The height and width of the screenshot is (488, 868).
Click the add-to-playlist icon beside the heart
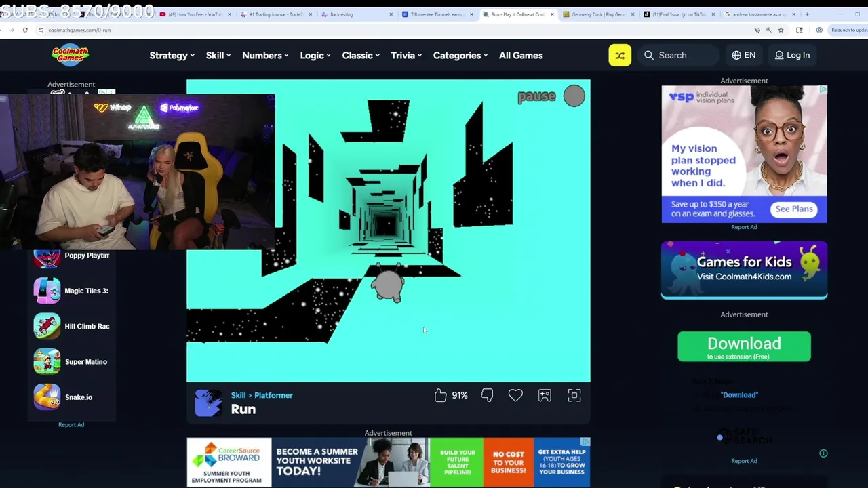[x=545, y=395]
